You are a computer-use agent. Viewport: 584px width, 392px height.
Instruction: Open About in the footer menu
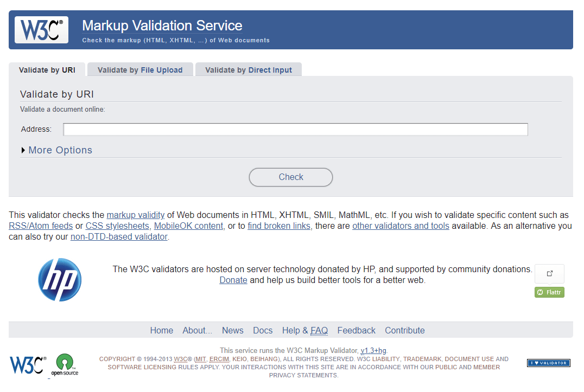click(x=198, y=330)
